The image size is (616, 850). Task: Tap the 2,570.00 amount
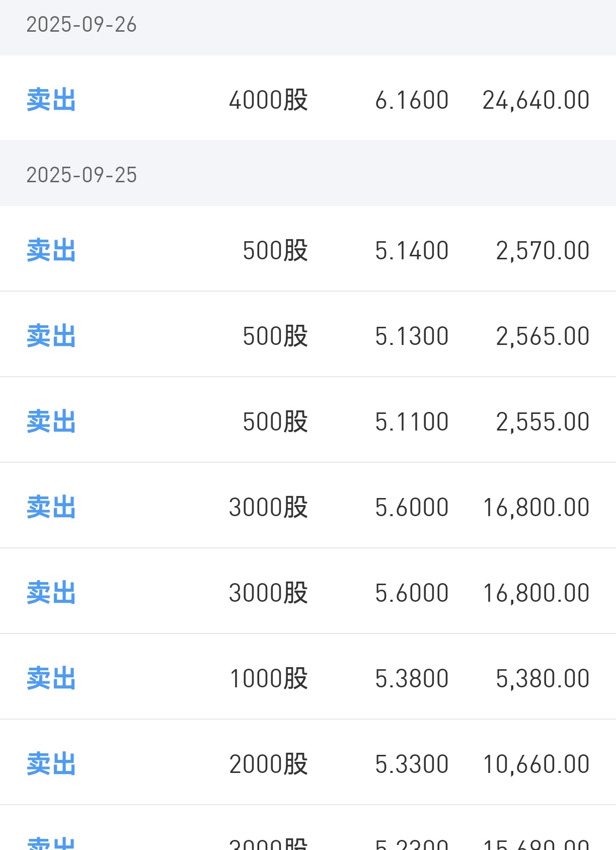point(542,250)
